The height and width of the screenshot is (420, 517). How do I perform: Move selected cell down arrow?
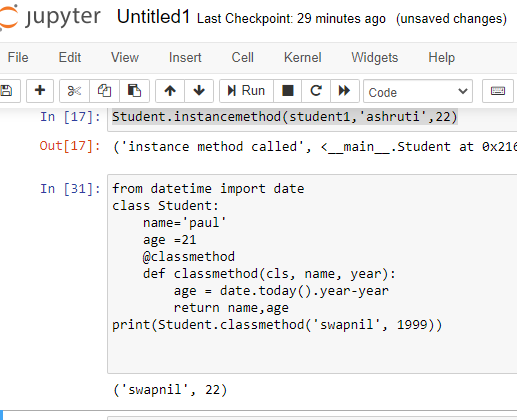pos(199,91)
